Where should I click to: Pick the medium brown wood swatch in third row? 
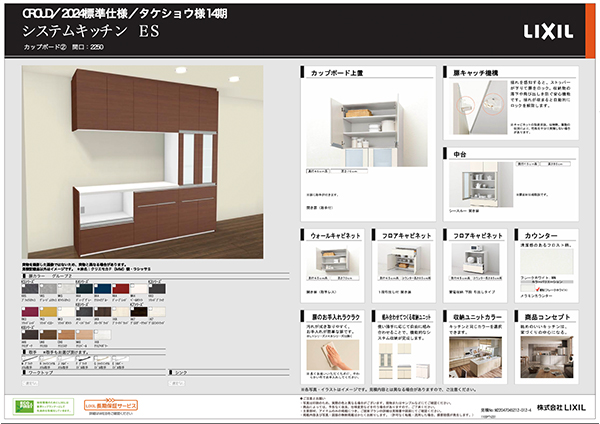(48, 335)
